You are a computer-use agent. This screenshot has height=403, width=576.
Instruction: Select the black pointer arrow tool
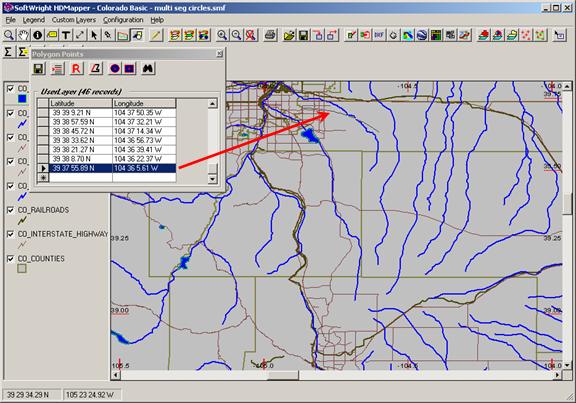94,35
